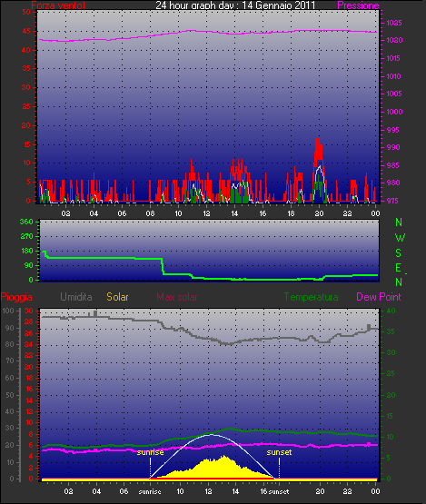Click the Pressione legend label
The width and height of the screenshot is (426, 504).
pyautogui.click(x=358, y=5)
